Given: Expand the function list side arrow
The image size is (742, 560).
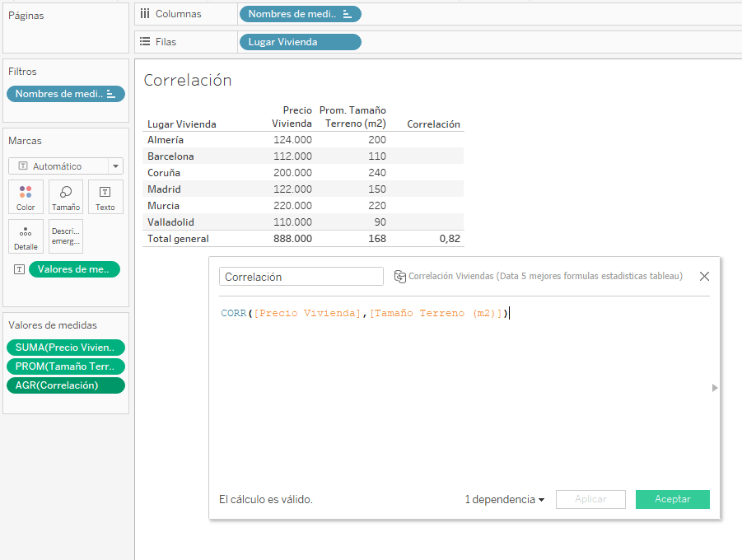Looking at the screenshot, I should point(715,388).
